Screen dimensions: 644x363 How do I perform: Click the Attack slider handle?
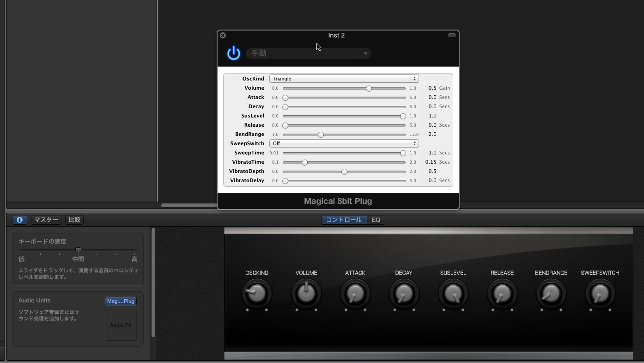click(286, 98)
